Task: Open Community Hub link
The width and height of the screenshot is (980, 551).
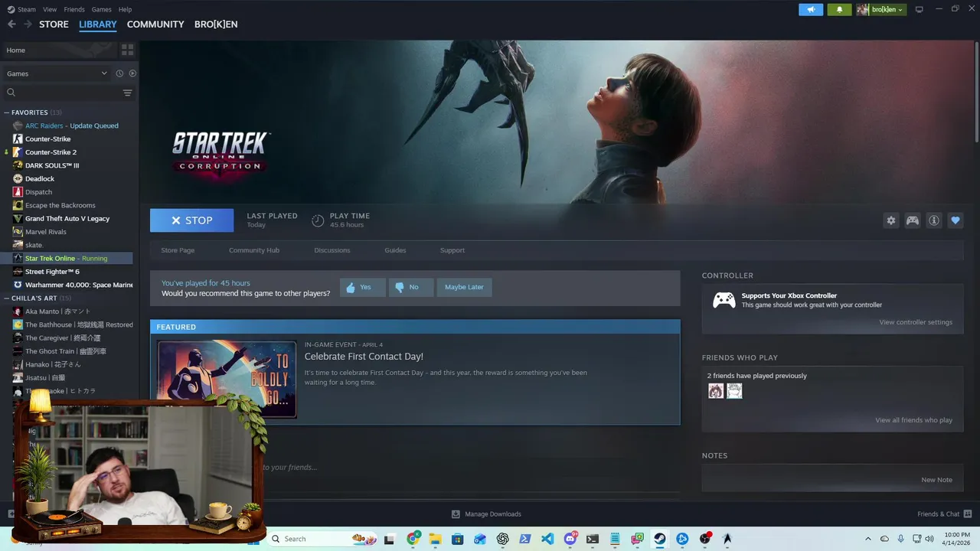Action: (254, 250)
